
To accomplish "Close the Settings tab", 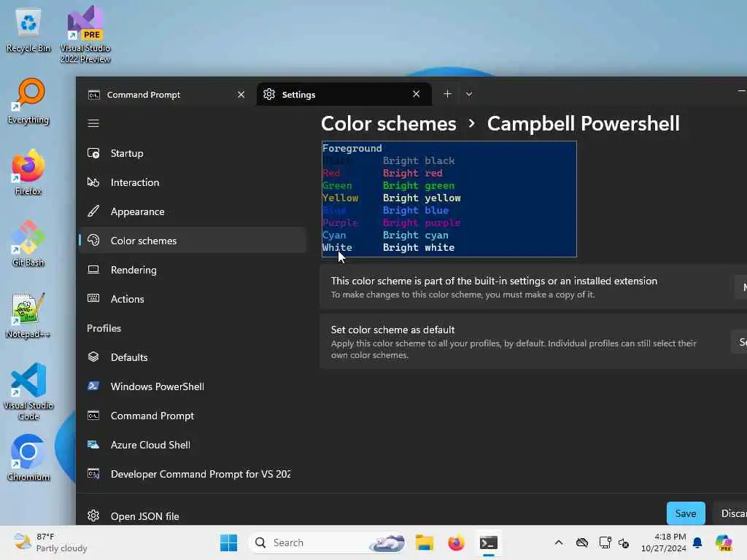I will pyautogui.click(x=417, y=94).
